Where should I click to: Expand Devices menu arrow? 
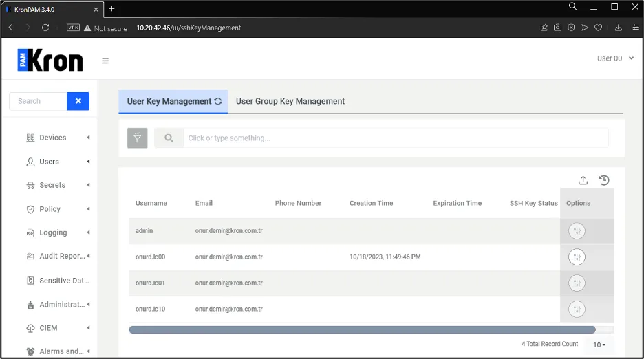click(88, 138)
